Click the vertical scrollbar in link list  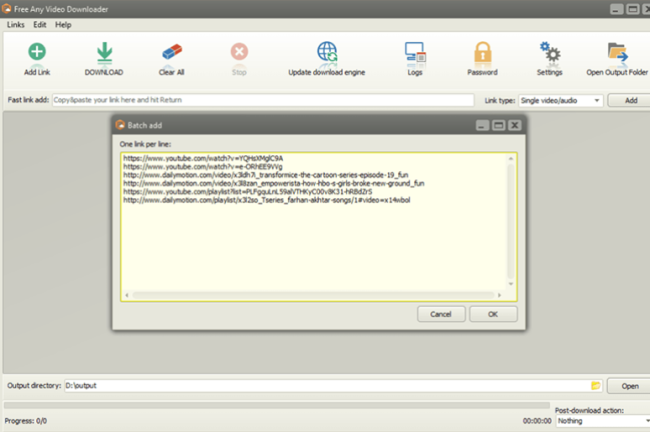click(x=511, y=221)
